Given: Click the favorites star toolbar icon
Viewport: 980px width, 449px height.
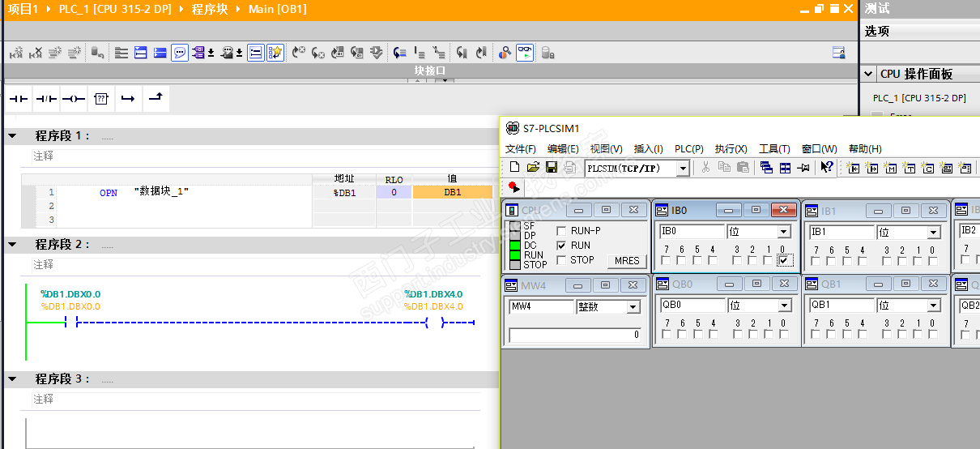Looking at the screenshot, I should [x=275, y=53].
